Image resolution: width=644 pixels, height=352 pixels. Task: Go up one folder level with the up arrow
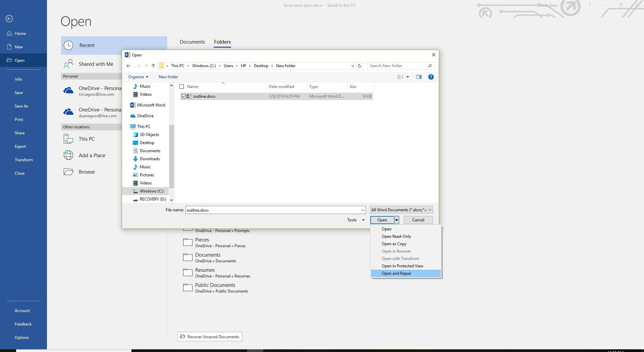click(153, 66)
